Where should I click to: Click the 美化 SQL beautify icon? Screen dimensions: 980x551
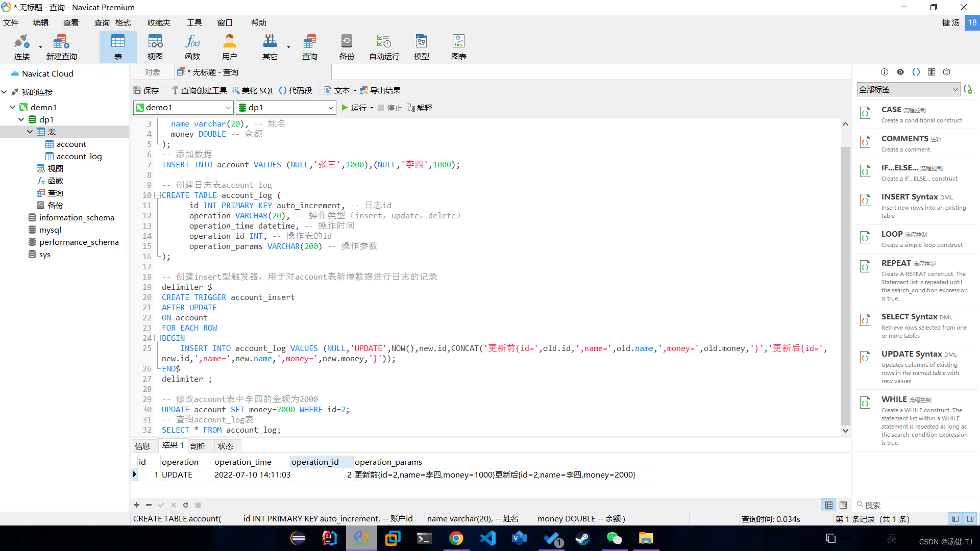(x=253, y=90)
